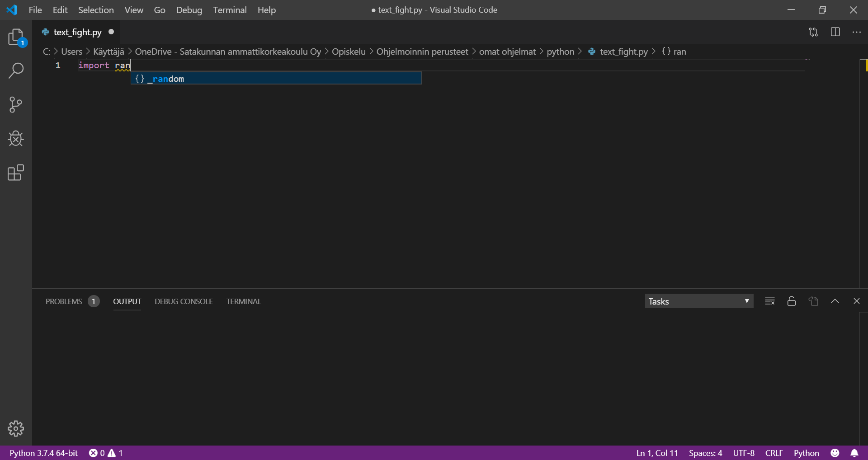868x460 pixels.
Task: Minimize the VS Code window
Action: pos(791,10)
